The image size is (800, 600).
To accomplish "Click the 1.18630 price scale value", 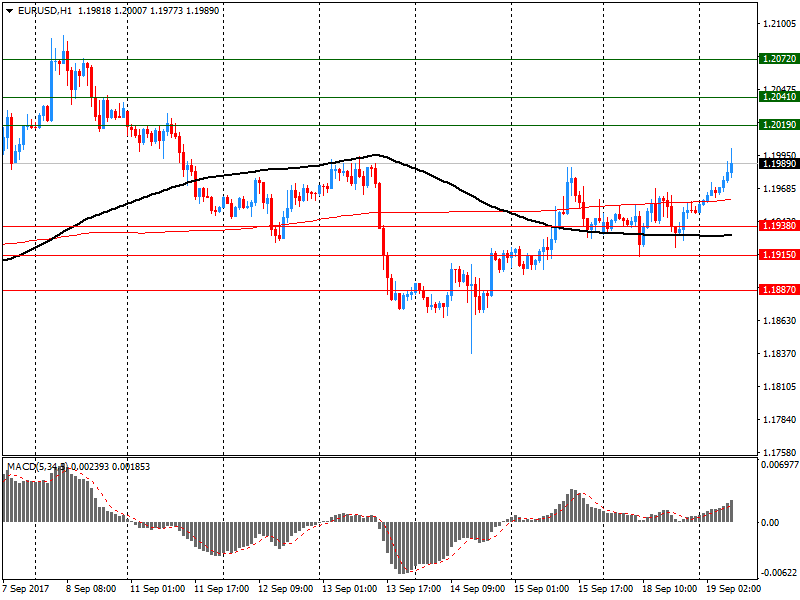I will 780,320.
